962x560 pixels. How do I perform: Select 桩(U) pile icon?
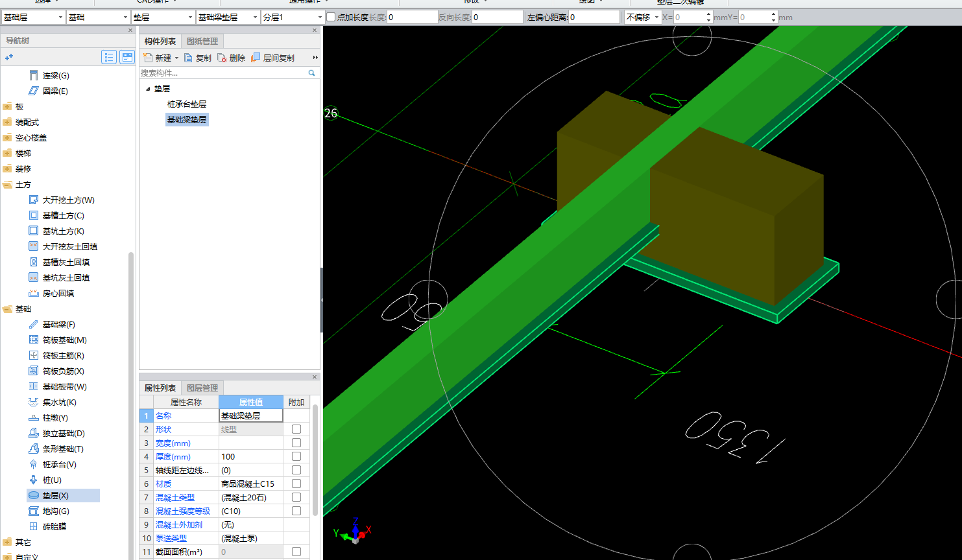pos(34,480)
